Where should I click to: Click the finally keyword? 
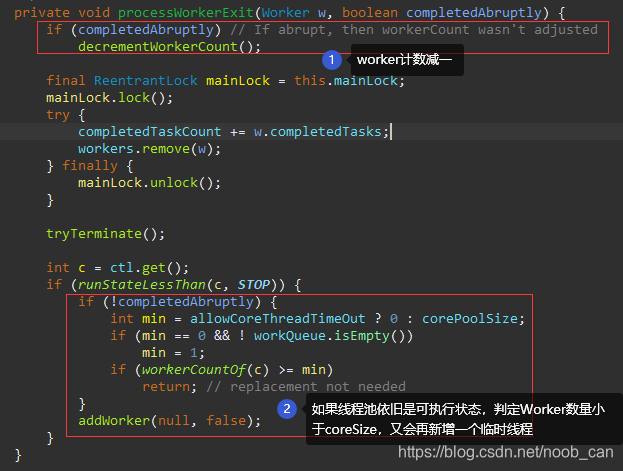click(90, 166)
